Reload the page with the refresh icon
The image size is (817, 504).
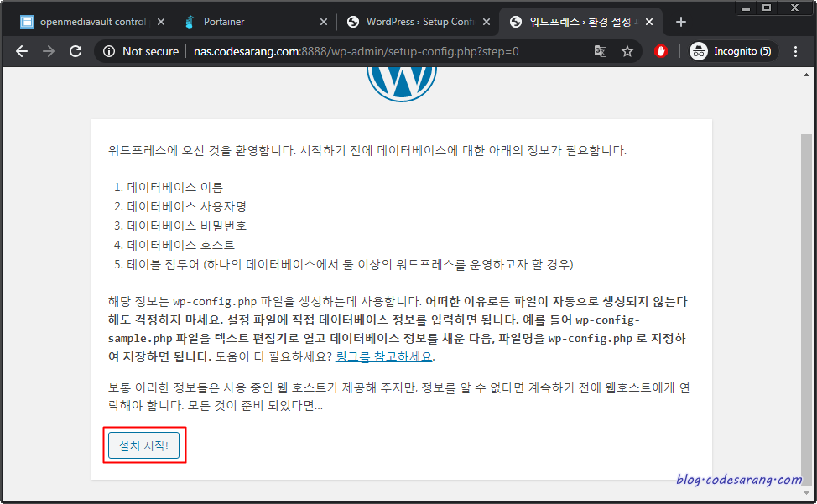(75, 51)
